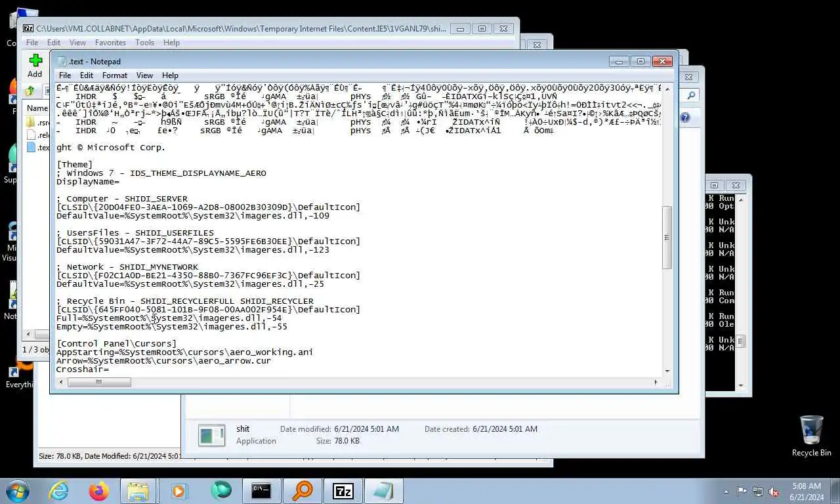Open Notepad View menu
The height and width of the screenshot is (504, 840).
point(144,75)
